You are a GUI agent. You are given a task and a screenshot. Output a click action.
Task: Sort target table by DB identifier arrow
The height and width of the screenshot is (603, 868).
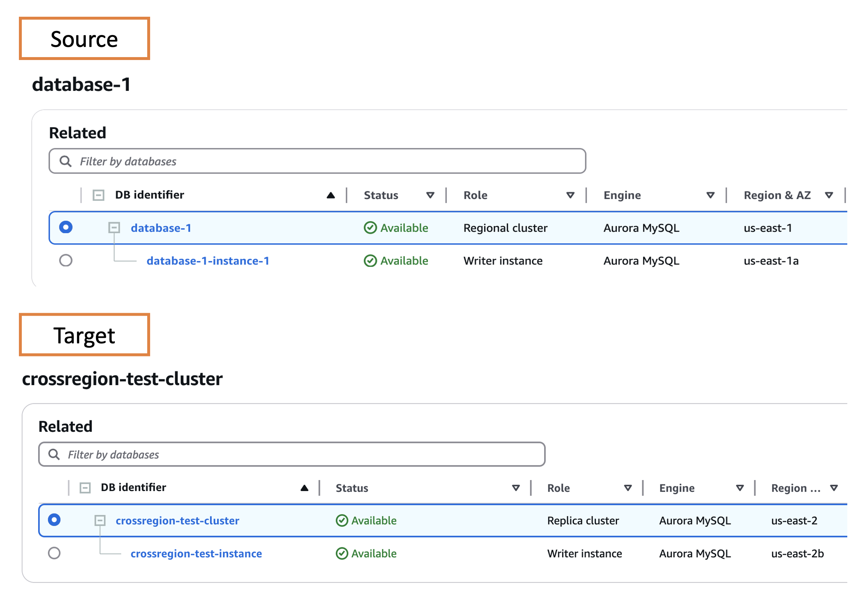click(x=304, y=488)
